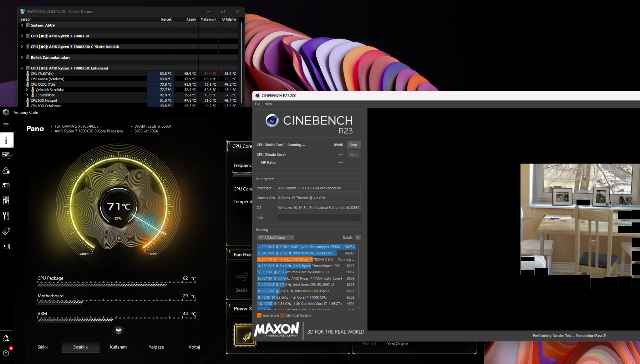The width and height of the screenshot is (640, 364).
Task: Click the Cinebench title bar icon
Action: tap(257, 96)
